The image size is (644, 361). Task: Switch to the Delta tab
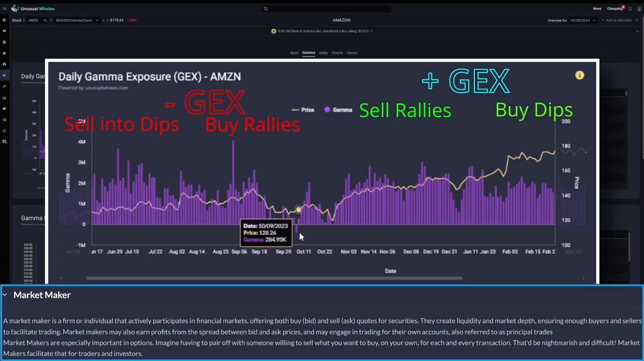(323, 53)
